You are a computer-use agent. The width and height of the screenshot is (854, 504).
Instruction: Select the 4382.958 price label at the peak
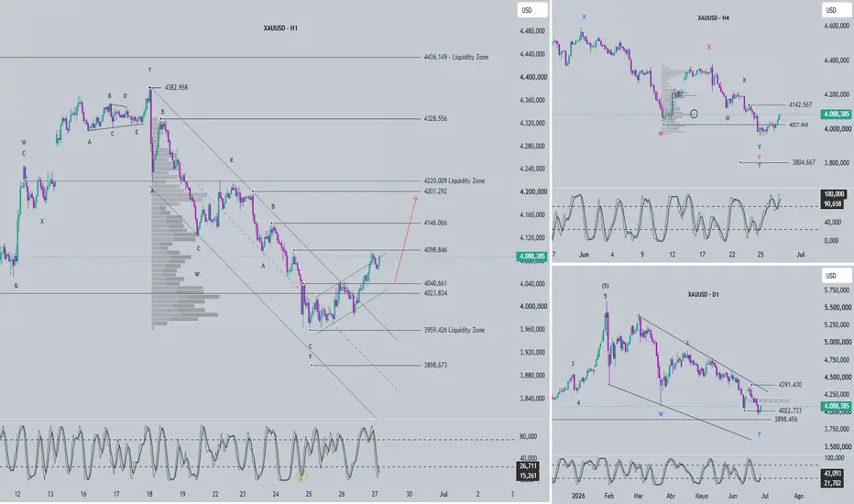(176, 87)
